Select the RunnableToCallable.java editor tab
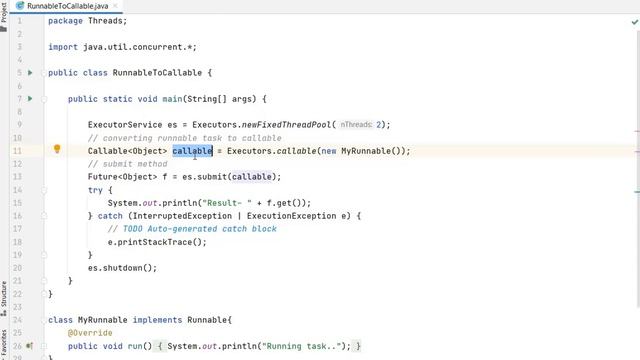This screenshot has height=360, width=640. click(x=66, y=6)
